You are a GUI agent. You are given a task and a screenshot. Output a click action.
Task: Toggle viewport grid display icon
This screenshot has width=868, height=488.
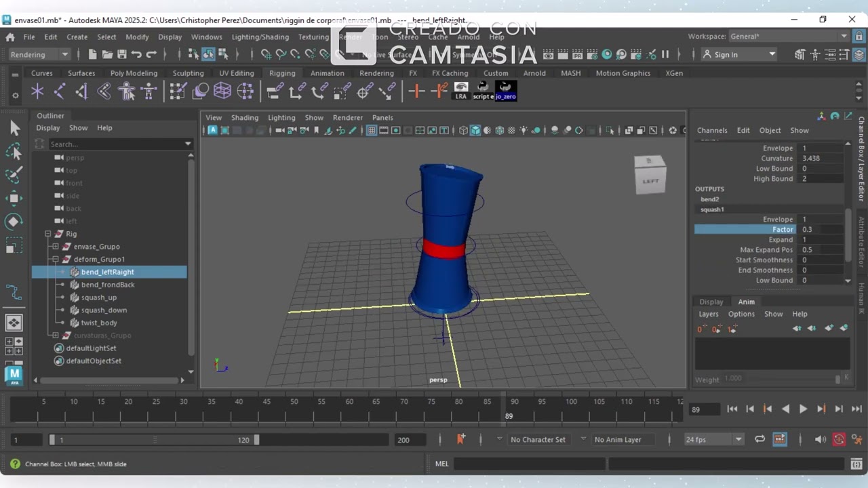[372, 130]
